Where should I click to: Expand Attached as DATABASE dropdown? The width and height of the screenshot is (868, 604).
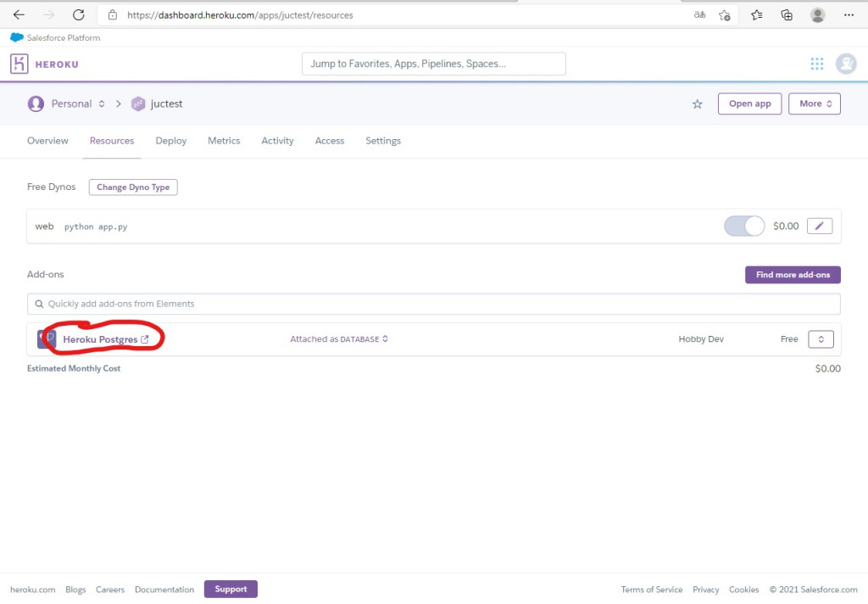(339, 338)
